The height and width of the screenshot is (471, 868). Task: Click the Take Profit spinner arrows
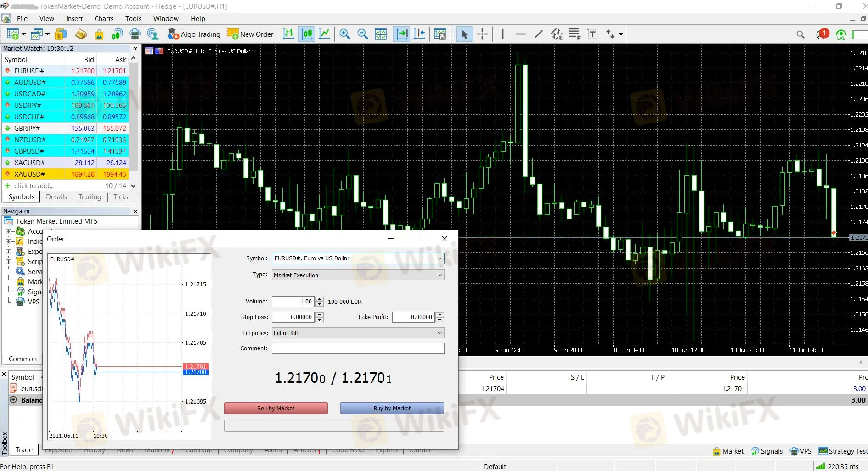[x=440, y=317]
